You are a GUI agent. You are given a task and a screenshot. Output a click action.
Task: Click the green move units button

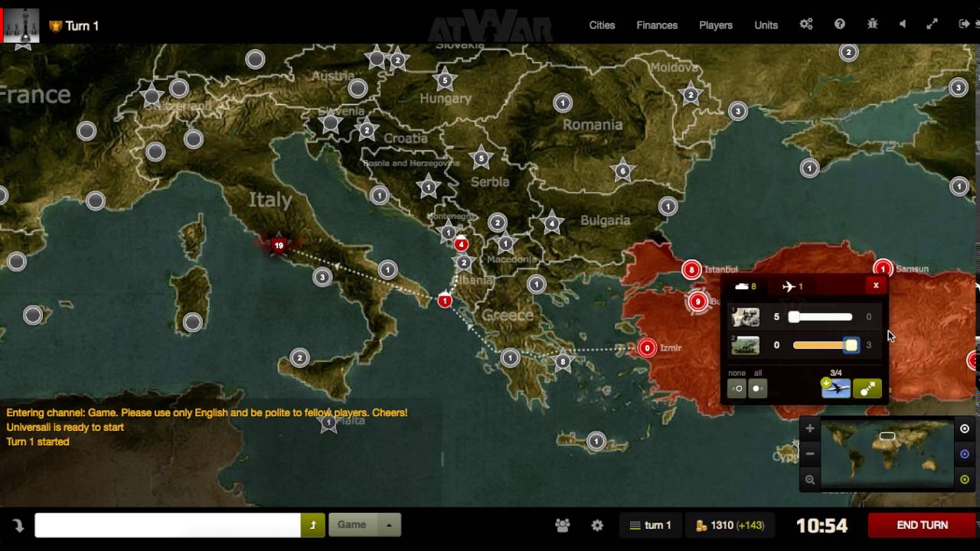pyautogui.click(x=867, y=388)
